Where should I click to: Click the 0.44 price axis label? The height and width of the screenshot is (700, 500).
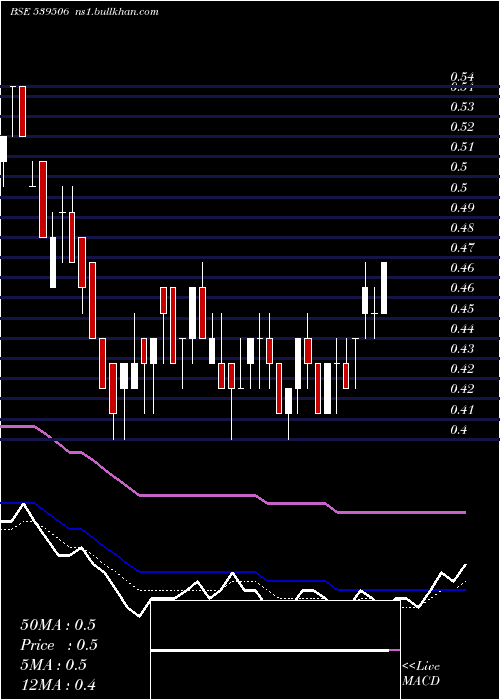[x=462, y=329]
